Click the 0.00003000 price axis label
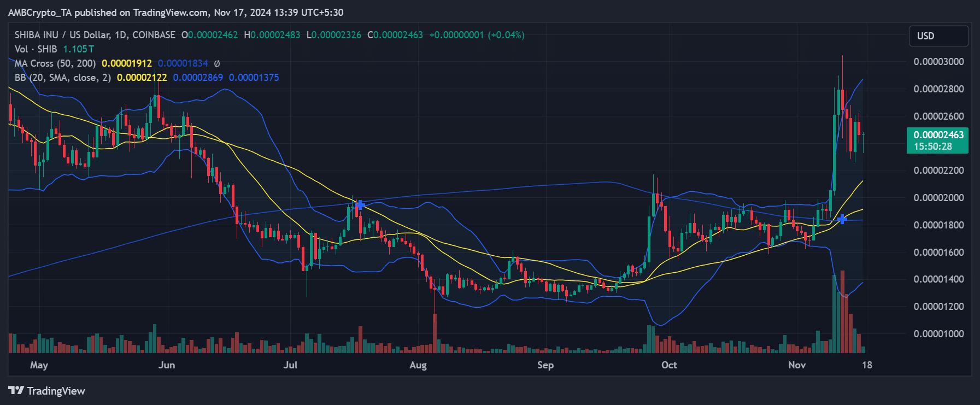980x405 pixels. coord(939,62)
